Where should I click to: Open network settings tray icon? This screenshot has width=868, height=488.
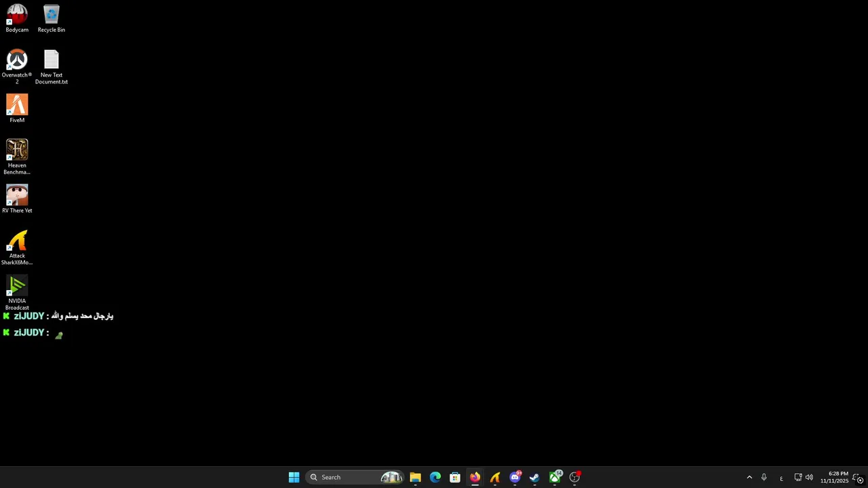[x=798, y=477]
